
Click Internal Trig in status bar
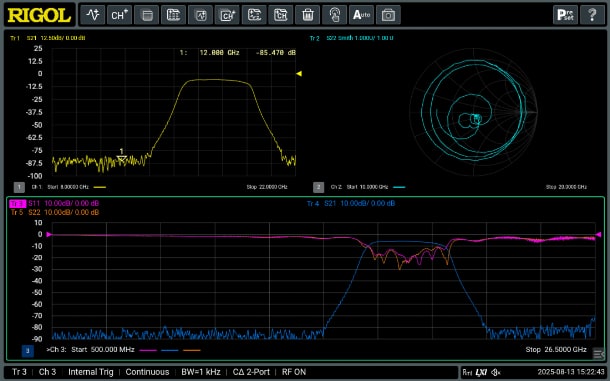coord(91,372)
